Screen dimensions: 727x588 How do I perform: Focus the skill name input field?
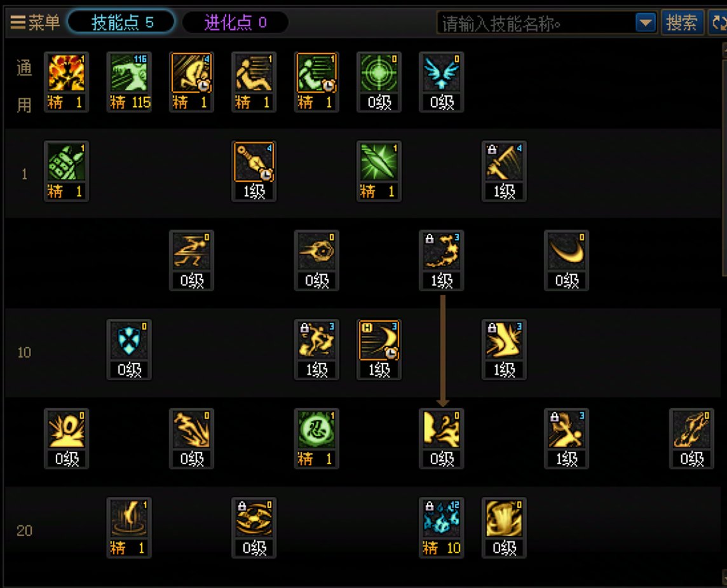(x=536, y=23)
